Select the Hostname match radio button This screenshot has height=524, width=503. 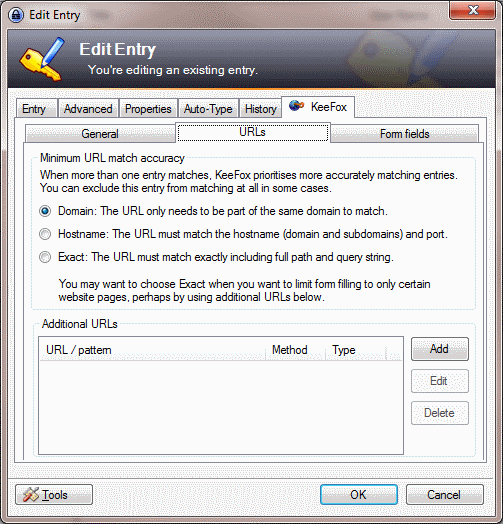pos(45,234)
